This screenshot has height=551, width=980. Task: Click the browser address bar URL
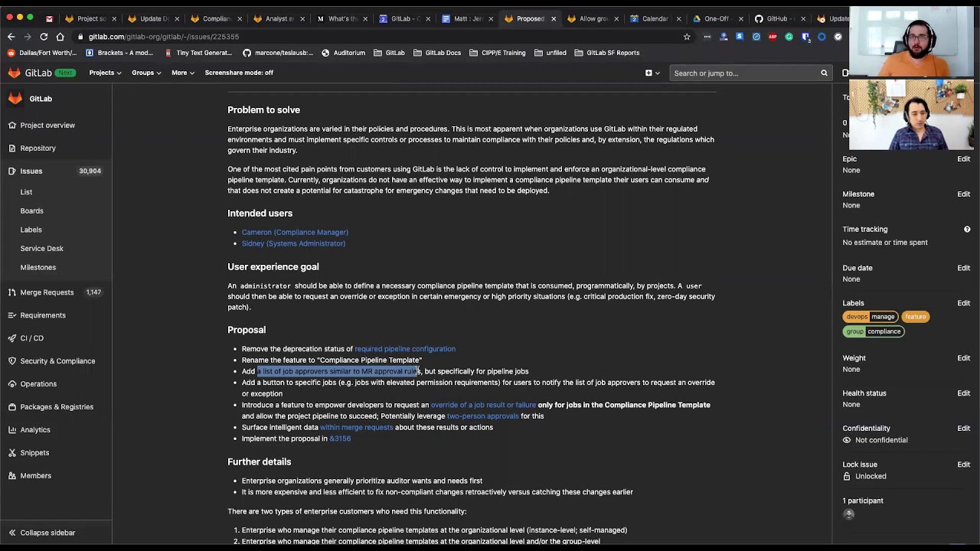[x=163, y=37]
